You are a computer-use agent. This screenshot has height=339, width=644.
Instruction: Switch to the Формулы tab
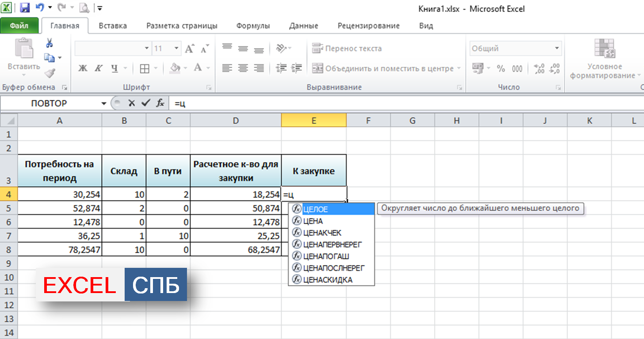pos(253,26)
